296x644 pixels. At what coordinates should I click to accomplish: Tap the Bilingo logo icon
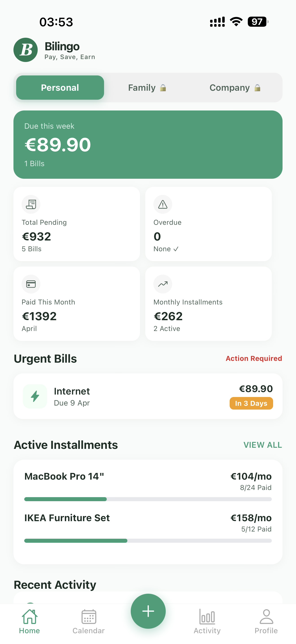pyautogui.click(x=26, y=50)
